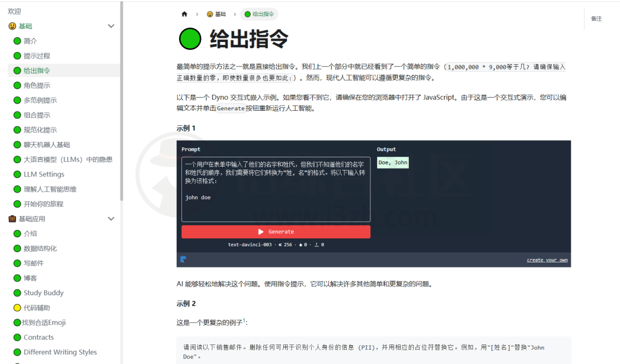Click the green circle beside 简介
The image size is (620, 364).
[x=17, y=41]
